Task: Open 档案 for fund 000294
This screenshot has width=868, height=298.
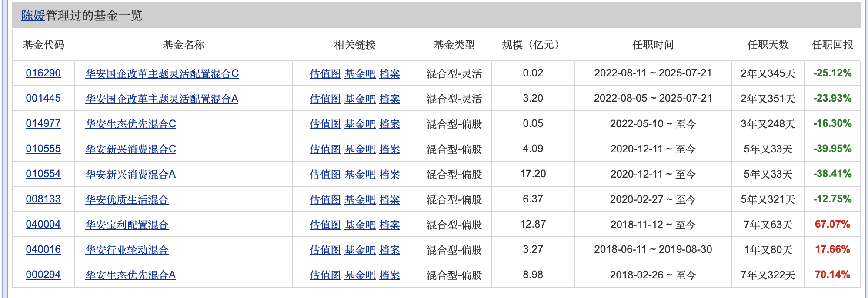Action: 389,275
